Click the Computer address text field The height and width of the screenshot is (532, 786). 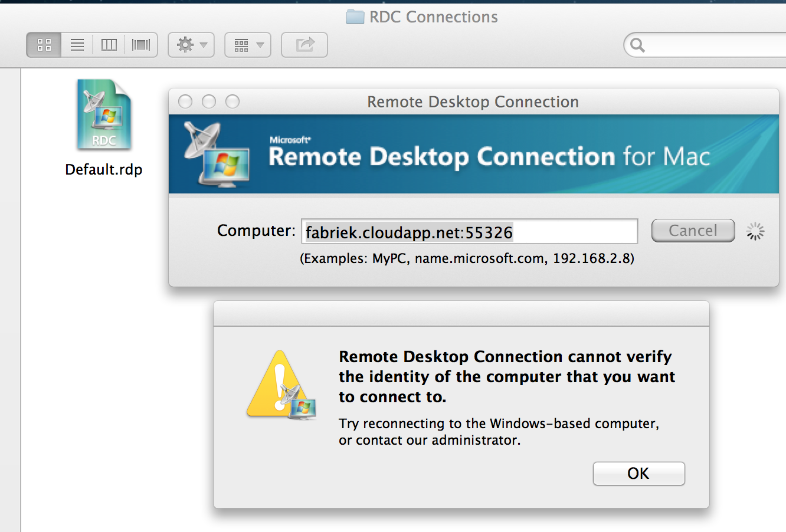pyautogui.click(x=469, y=231)
